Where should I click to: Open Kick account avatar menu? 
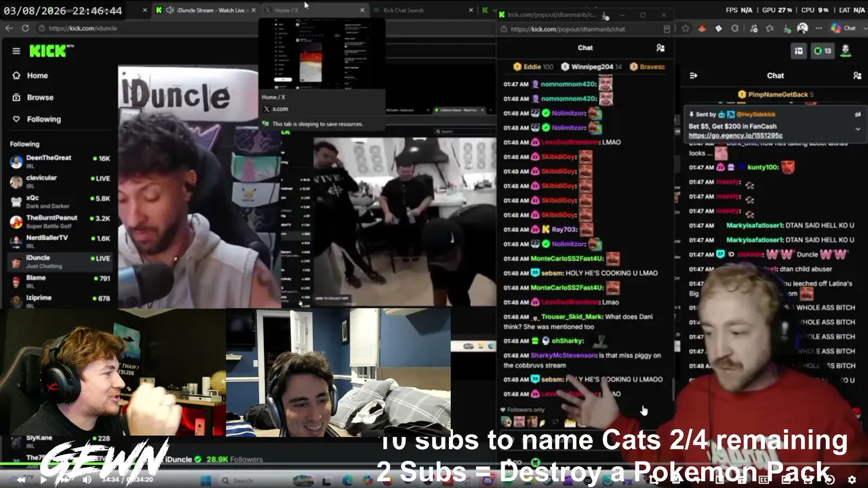pos(846,50)
